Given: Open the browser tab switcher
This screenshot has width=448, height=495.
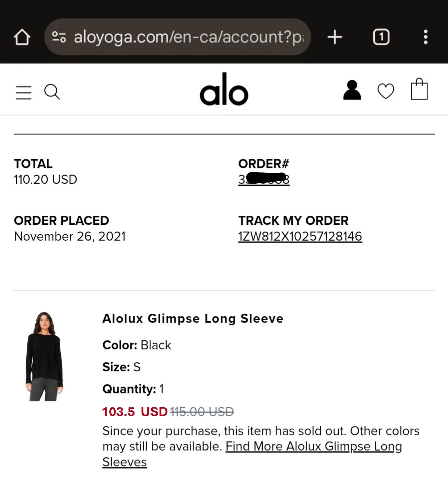Looking at the screenshot, I should (381, 37).
